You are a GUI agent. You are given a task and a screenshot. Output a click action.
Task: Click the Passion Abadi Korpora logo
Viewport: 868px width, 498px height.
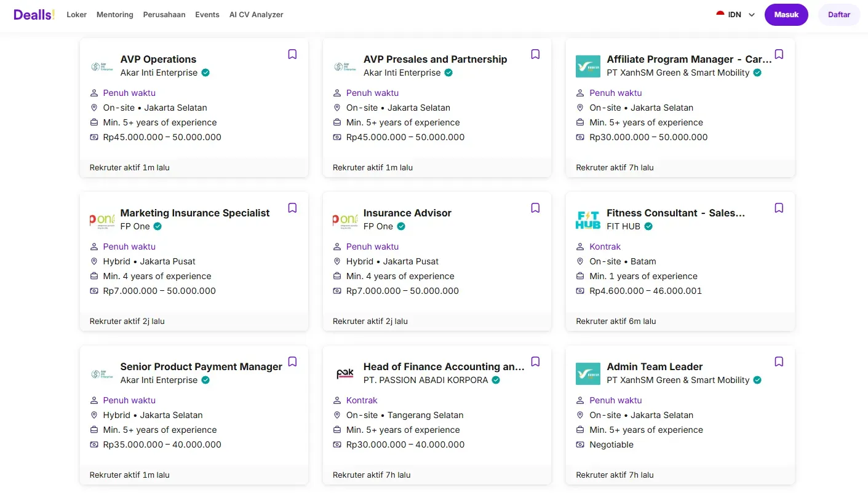tap(345, 374)
